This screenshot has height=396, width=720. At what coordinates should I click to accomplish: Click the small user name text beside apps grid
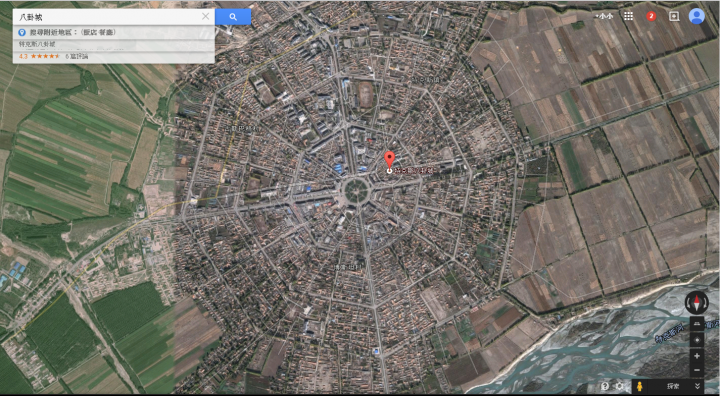605,16
